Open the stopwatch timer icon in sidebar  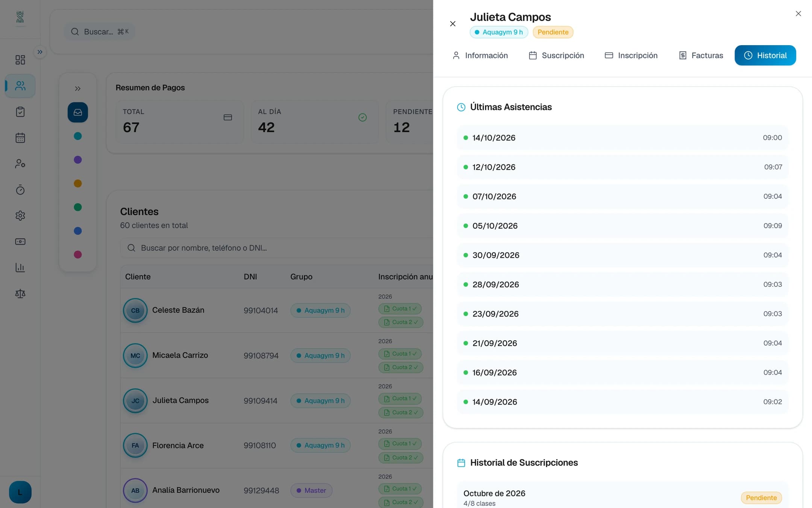(x=20, y=190)
